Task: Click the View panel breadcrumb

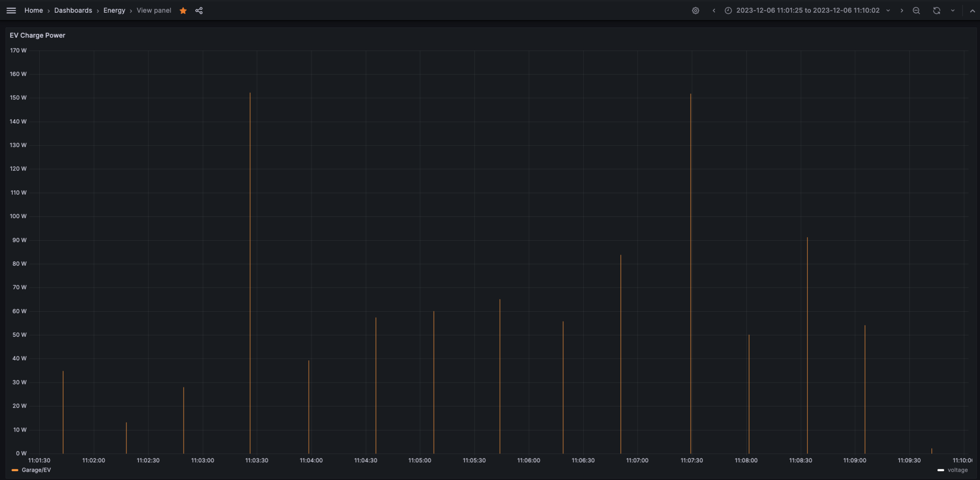Action: 154,10
